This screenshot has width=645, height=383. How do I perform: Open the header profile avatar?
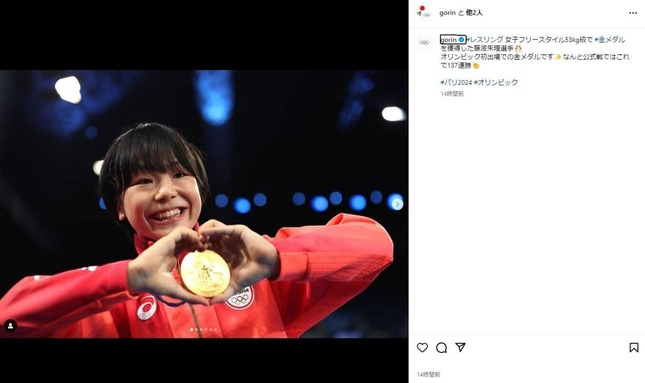pyautogui.click(x=424, y=12)
